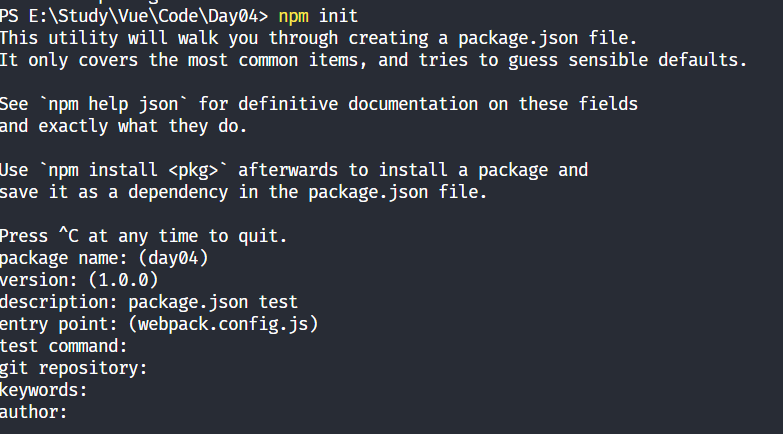Click the "test command:" prompt line
This screenshot has width=783, height=434.
point(63,346)
